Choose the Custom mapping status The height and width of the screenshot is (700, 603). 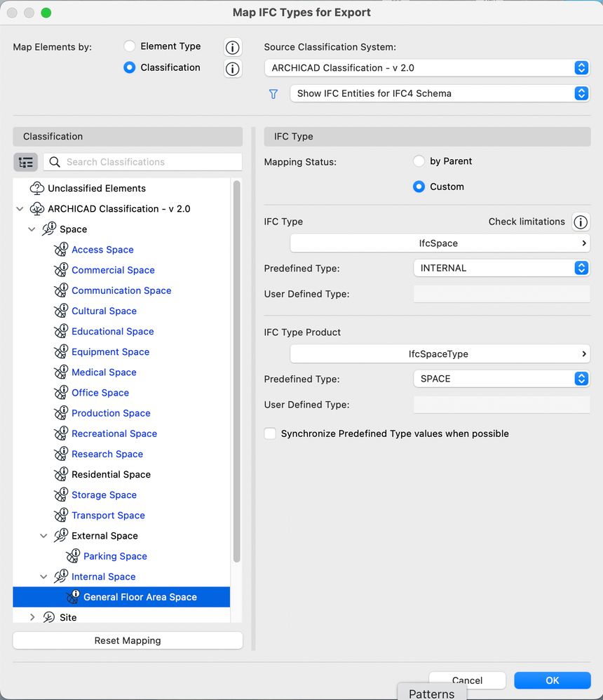pos(419,187)
